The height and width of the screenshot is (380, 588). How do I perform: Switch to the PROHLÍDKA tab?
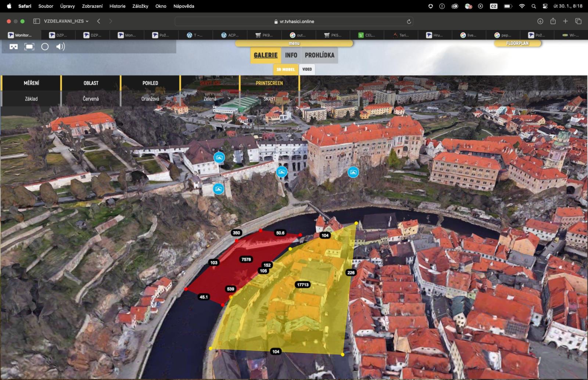[319, 55]
